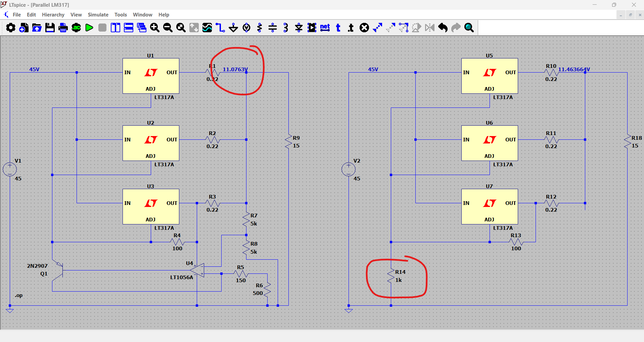Image resolution: width=644 pixels, height=342 pixels.
Task: Open the Edit menu
Action: coord(31,15)
